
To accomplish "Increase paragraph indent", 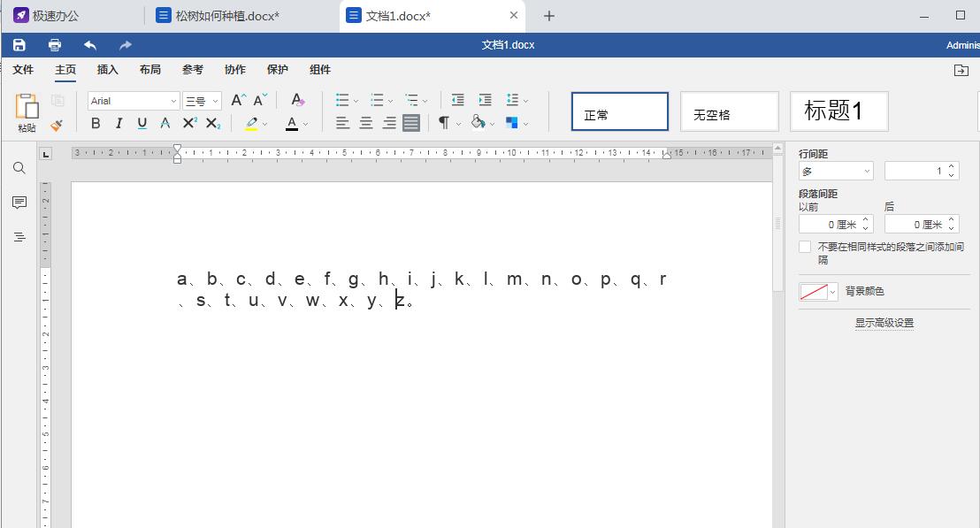I will click(485, 100).
